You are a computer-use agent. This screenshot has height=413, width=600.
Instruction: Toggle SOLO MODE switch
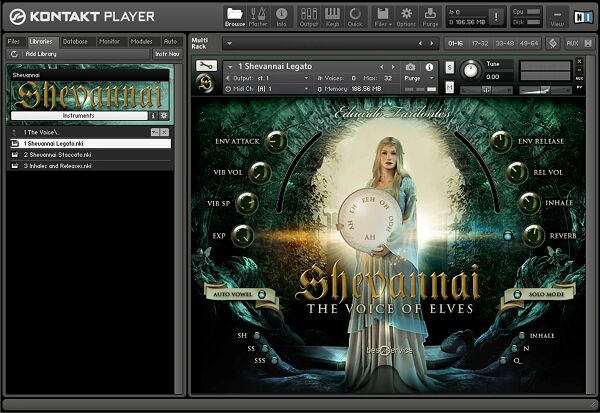517,294
